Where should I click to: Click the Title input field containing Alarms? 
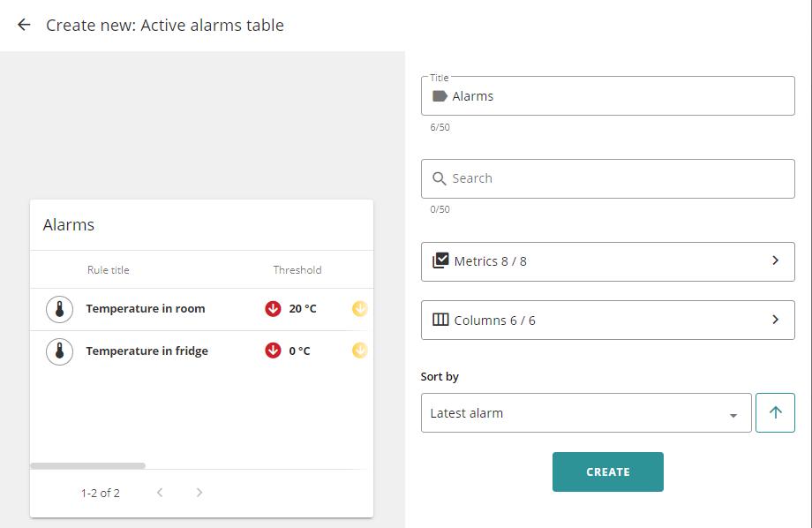(608, 96)
